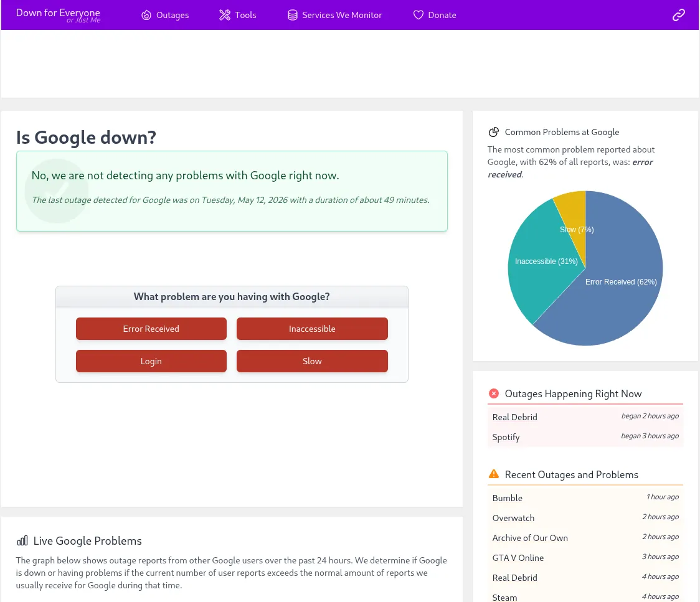The width and height of the screenshot is (700, 602).
Task: Click the Outages Happening Right Now heading
Action: pos(573,393)
